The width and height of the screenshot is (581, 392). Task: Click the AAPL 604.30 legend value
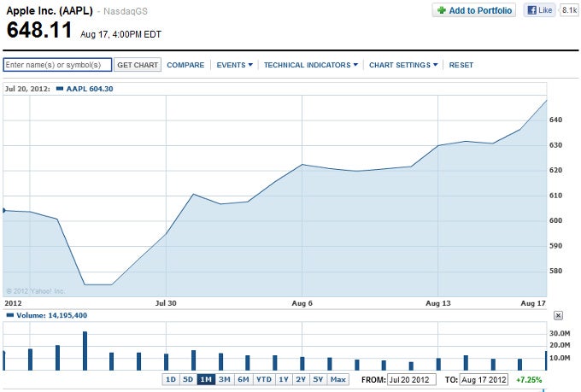[90, 89]
